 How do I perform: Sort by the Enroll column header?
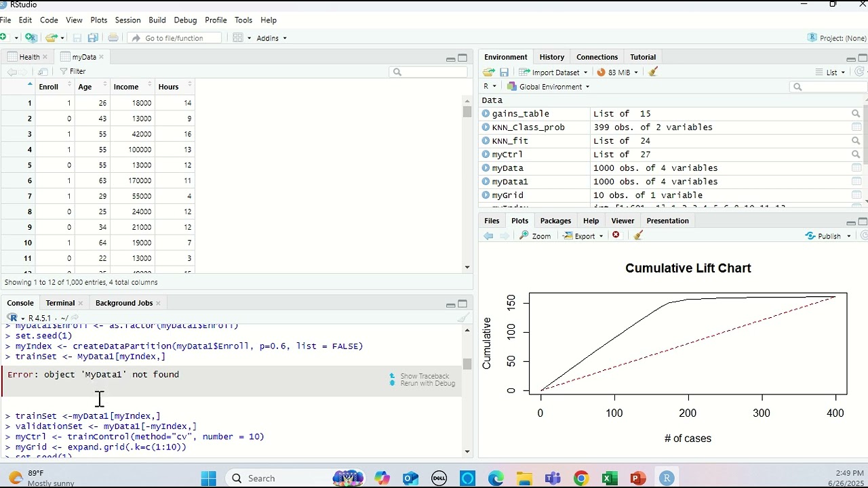point(54,87)
